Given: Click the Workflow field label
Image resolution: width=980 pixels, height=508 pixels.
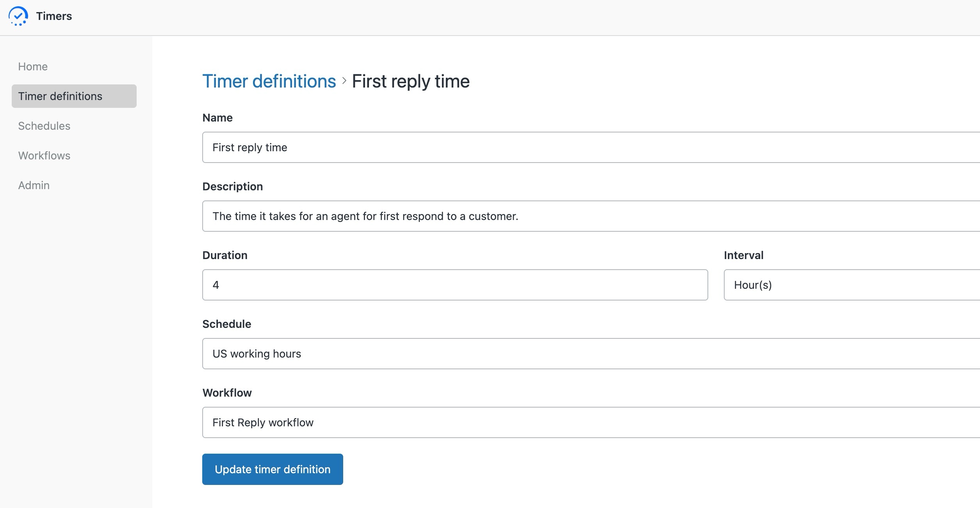Looking at the screenshot, I should (227, 393).
